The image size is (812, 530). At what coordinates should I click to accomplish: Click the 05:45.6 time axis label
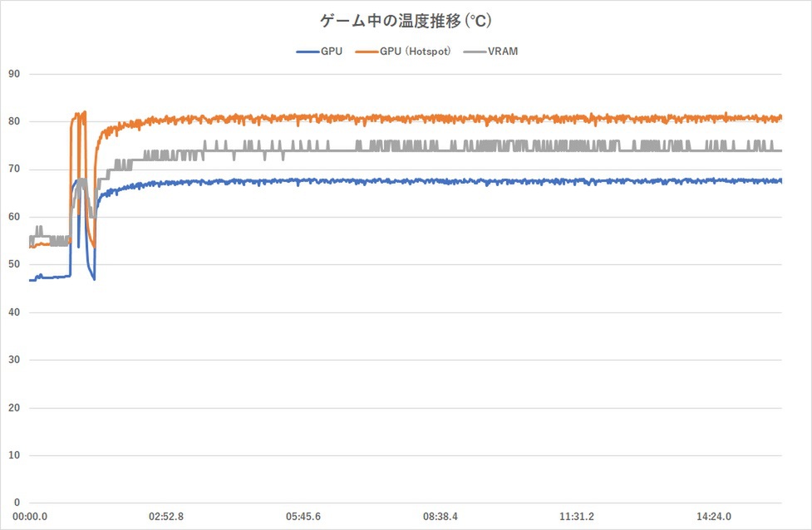[304, 517]
